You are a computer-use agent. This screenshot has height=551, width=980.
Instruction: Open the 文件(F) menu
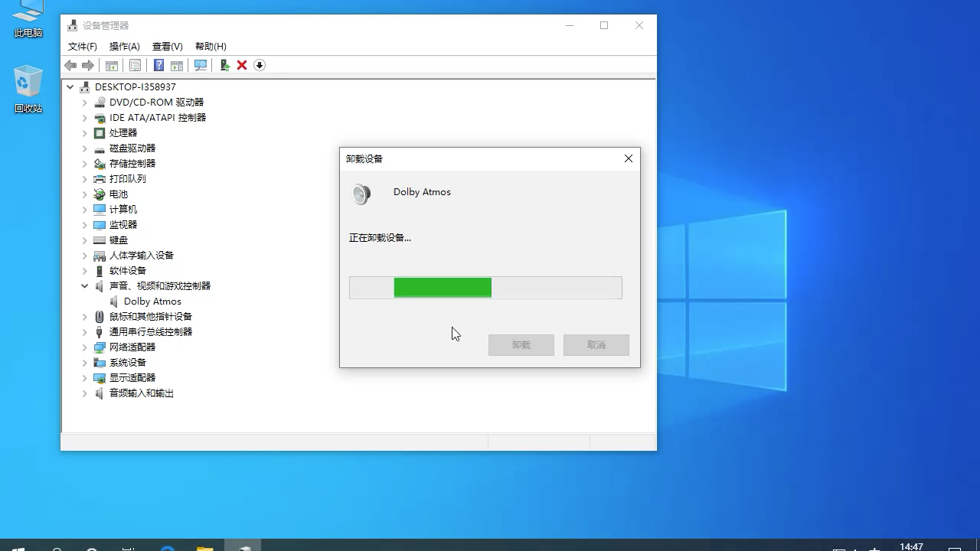pyautogui.click(x=83, y=47)
